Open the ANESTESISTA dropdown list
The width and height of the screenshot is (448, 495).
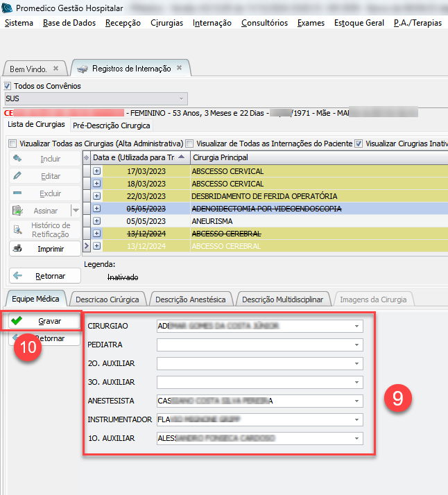pos(356,401)
